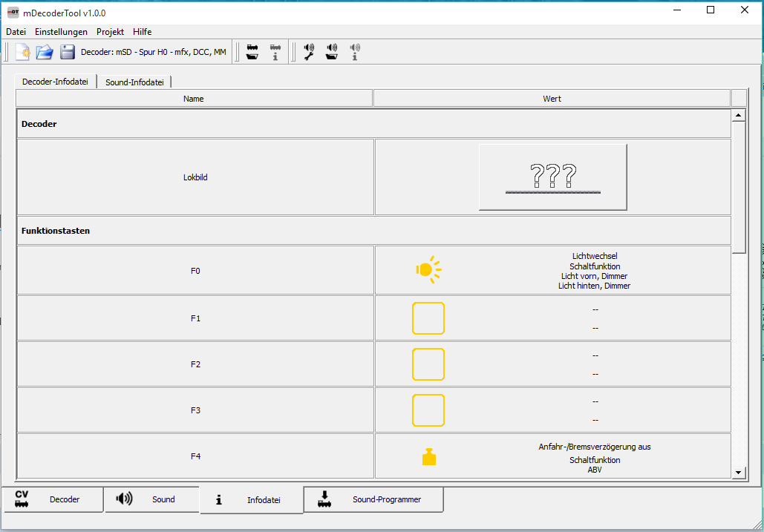Open the Hilfe menu
This screenshot has width=764, height=532.
click(x=143, y=32)
